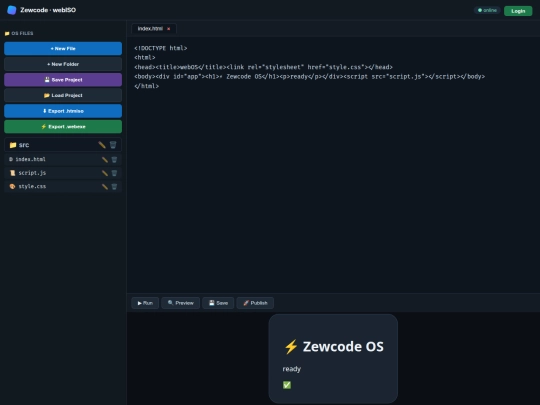Rename script.js using its pencil icon
Image resolution: width=540 pixels, height=405 pixels.
pos(105,173)
